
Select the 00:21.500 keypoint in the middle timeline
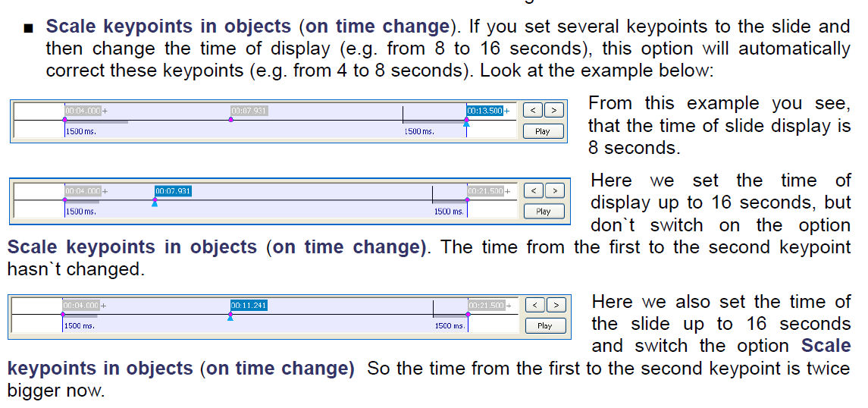[485, 191]
